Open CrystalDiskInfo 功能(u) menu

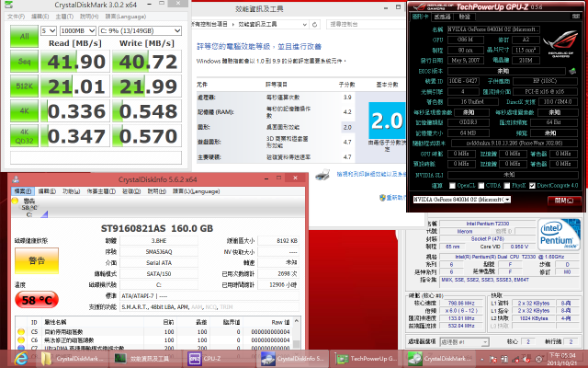(71, 191)
